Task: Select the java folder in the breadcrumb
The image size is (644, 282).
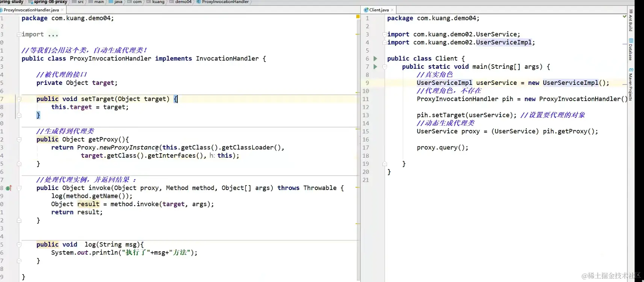Action: pos(118,2)
